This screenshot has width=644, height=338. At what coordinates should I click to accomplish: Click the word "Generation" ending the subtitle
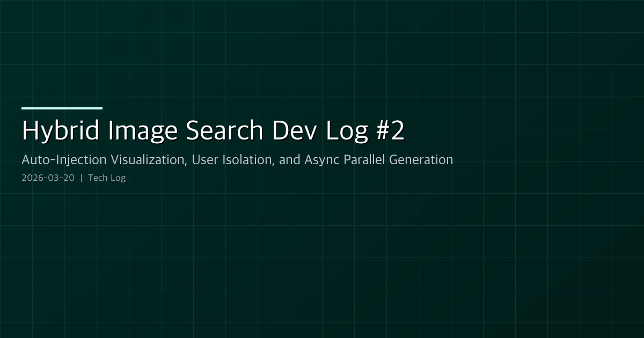click(x=423, y=159)
